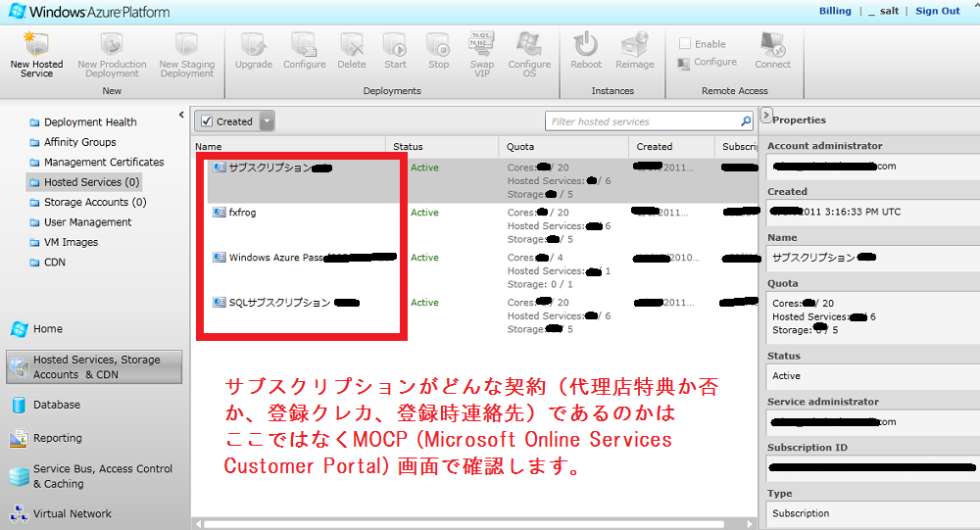Screen dimensions: 980x530
Task: Click the Configure OS icon
Action: (529, 46)
